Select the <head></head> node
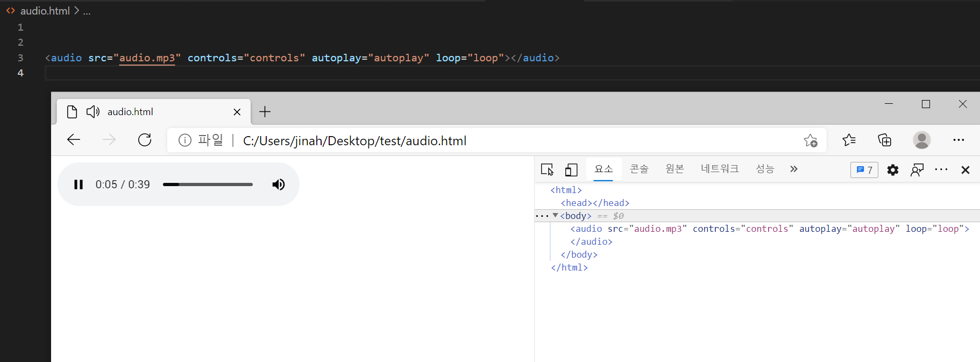The width and height of the screenshot is (980, 362). (x=595, y=203)
